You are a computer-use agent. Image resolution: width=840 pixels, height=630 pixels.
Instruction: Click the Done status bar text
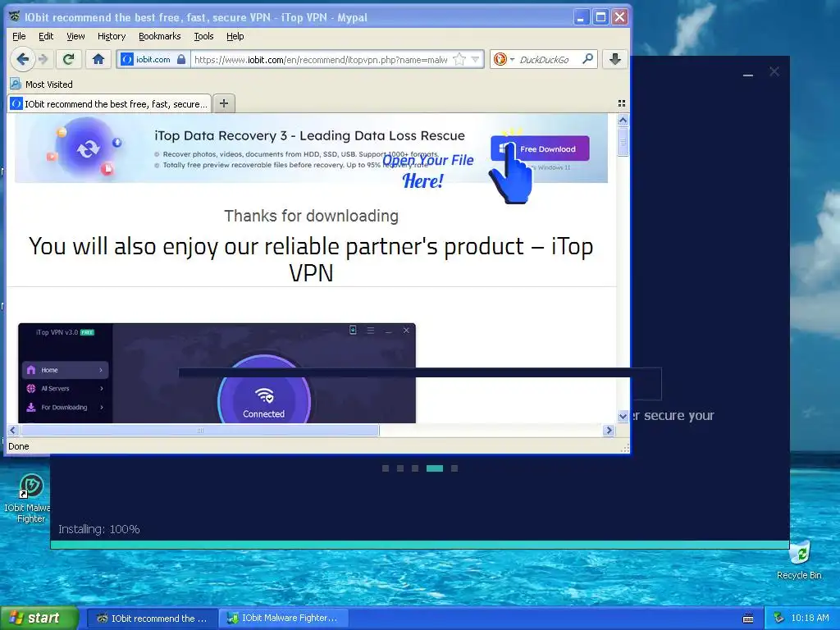pyautogui.click(x=19, y=446)
